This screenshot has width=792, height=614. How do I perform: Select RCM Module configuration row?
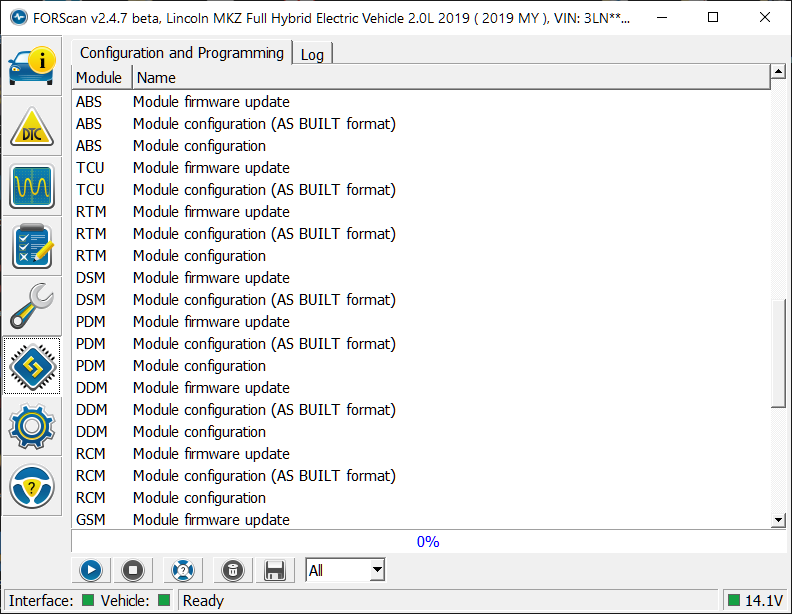[421, 498]
